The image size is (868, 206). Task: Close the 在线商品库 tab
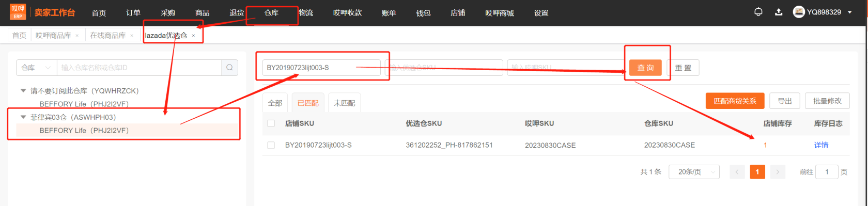coord(132,36)
